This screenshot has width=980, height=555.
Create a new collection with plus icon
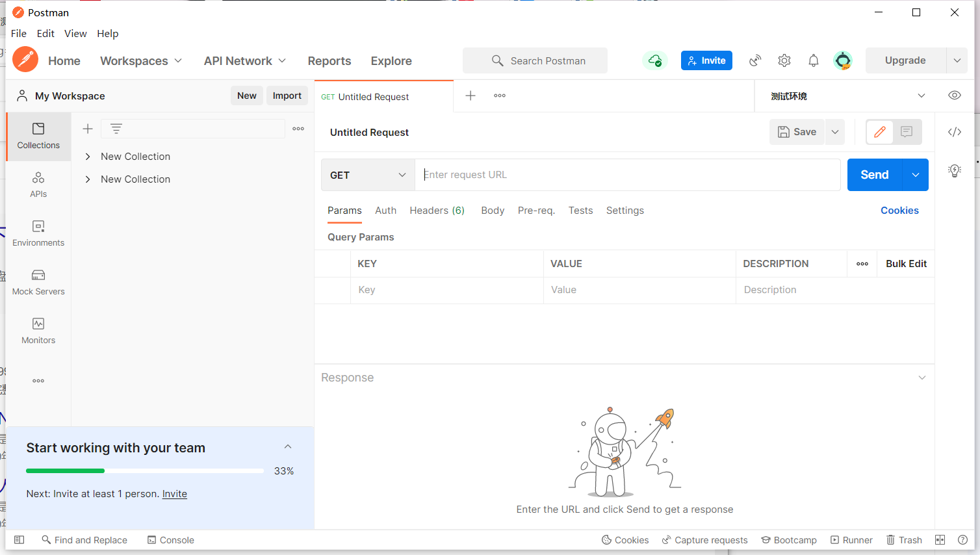click(x=88, y=129)
